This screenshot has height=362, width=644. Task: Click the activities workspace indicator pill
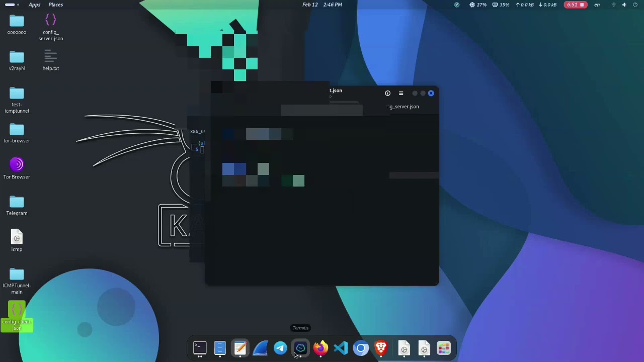(12, 5)
